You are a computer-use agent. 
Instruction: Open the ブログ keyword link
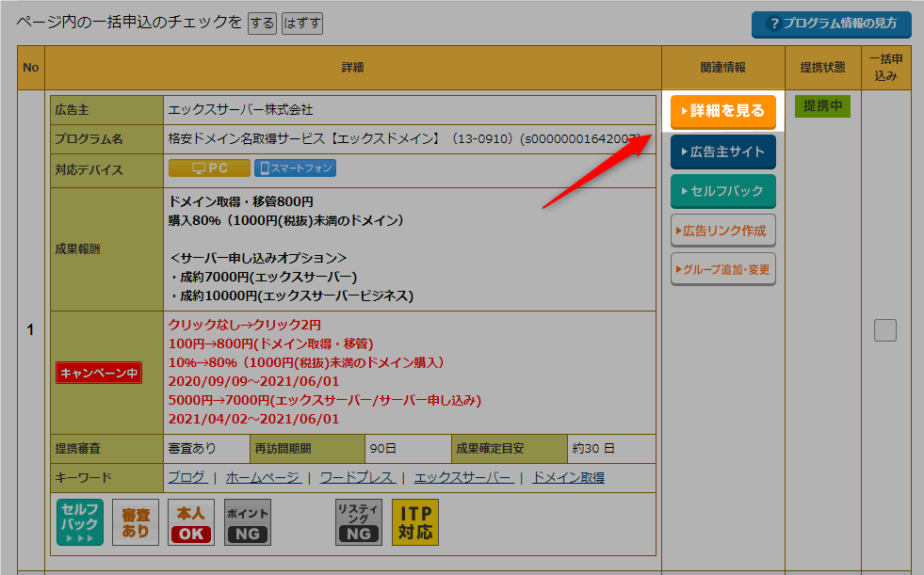(x=187, y=477)
